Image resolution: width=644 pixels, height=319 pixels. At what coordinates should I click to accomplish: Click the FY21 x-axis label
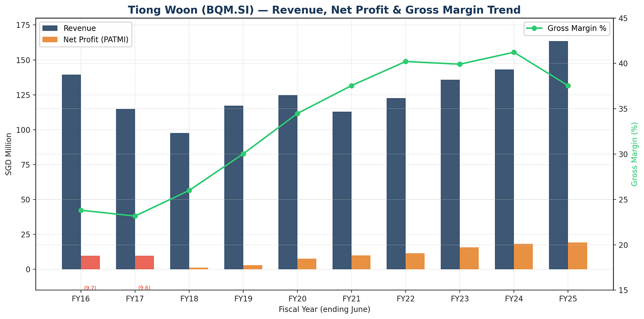(x=351, y=298)
